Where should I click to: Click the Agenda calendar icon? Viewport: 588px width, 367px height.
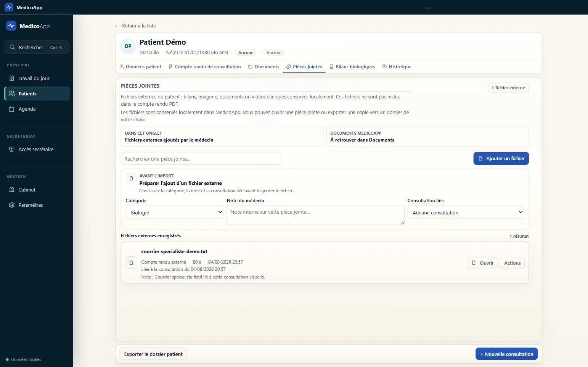(12, 109)
